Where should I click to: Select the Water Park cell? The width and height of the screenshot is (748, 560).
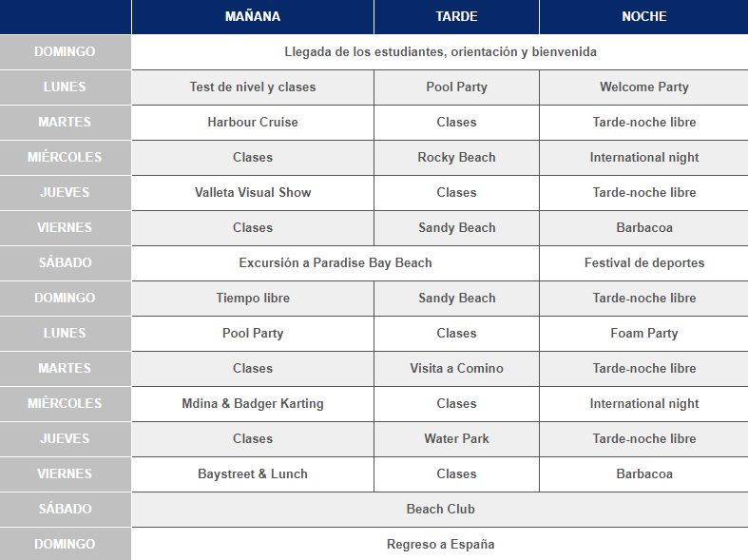tap(456, 439)
